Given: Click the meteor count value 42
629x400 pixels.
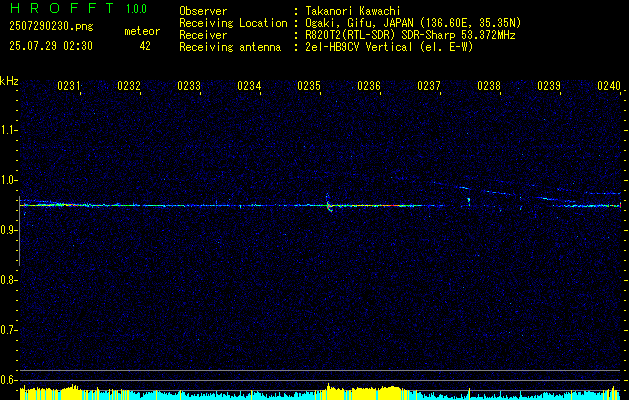Looking at the screenshot, I should pos(145,46).
